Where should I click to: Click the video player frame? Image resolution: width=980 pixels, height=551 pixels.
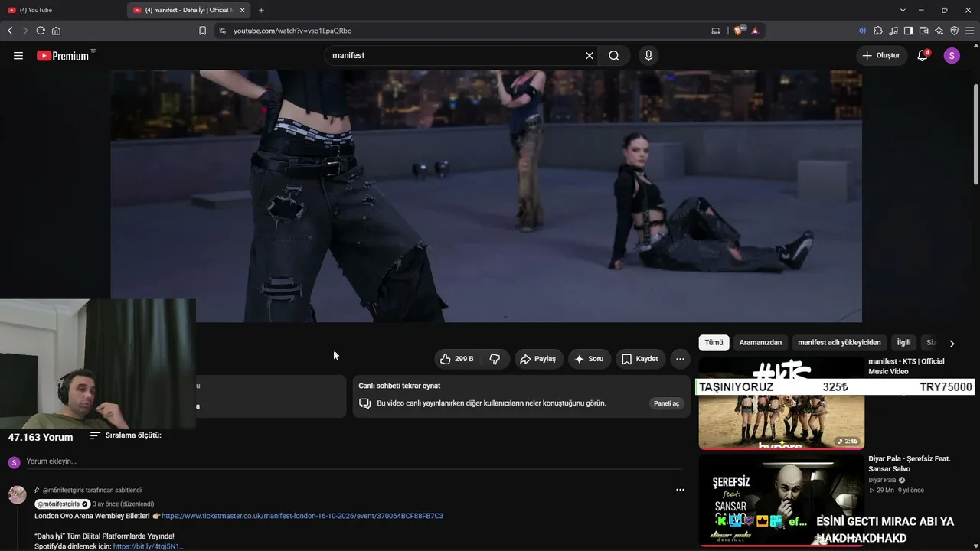[x=486, y=196]
